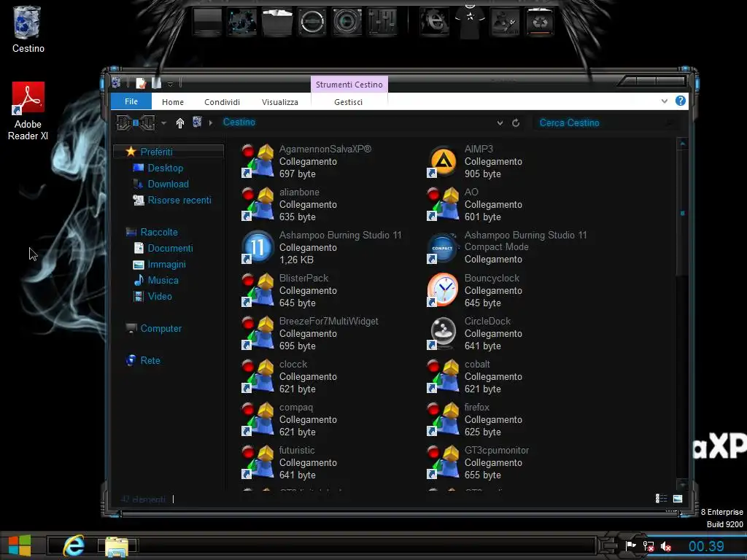Select the Bouncyclock shortcut icon
This screenshot has width=747, height=560.
click(443, 290)
